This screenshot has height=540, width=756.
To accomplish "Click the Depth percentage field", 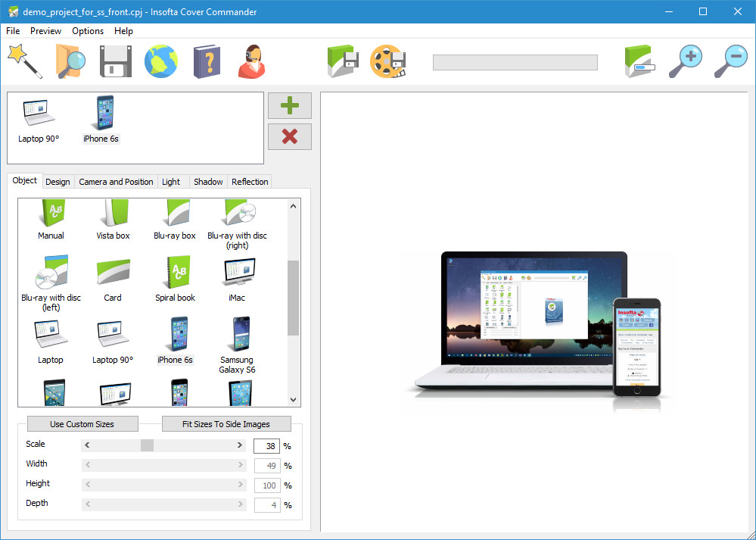I will click(266, 505).
